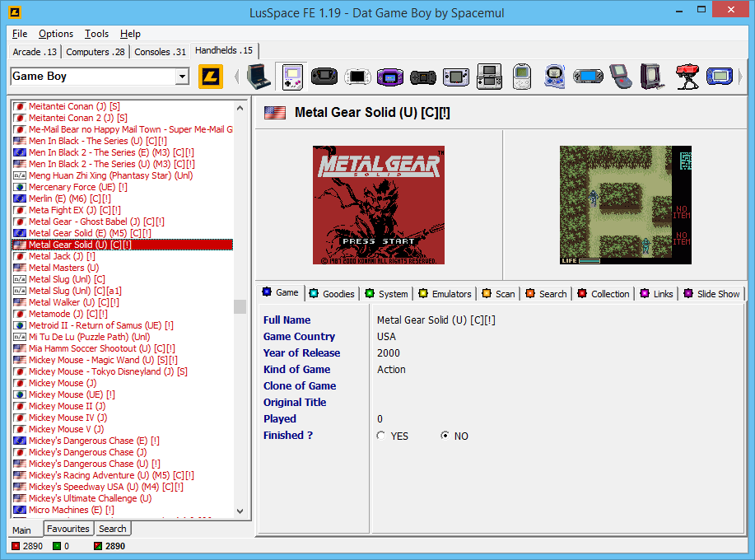Click the red total games status icon
Viewport: 755px width, 560px height.
point(16,546)
